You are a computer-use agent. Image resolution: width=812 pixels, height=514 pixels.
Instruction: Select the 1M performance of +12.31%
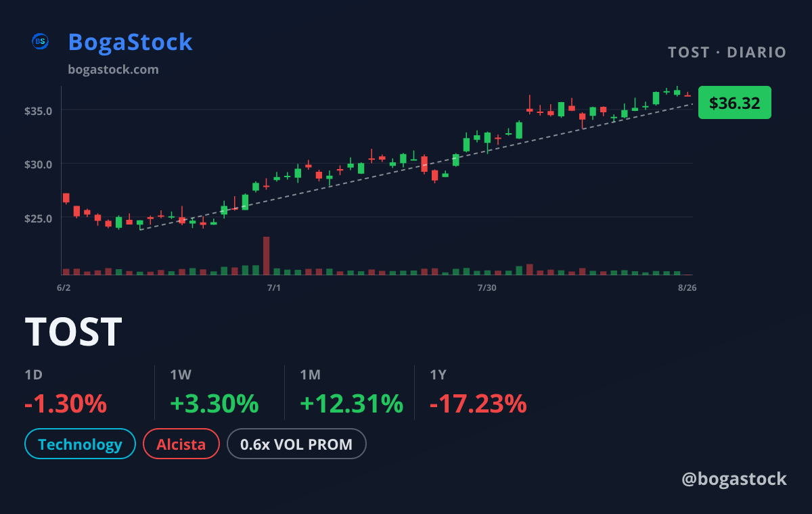click(351, 404)
